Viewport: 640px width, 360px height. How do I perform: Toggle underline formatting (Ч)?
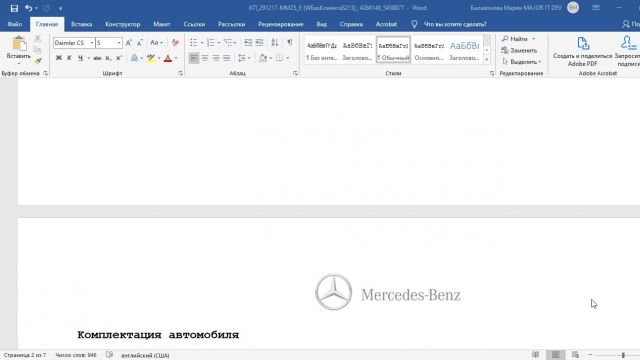(80, 58)
